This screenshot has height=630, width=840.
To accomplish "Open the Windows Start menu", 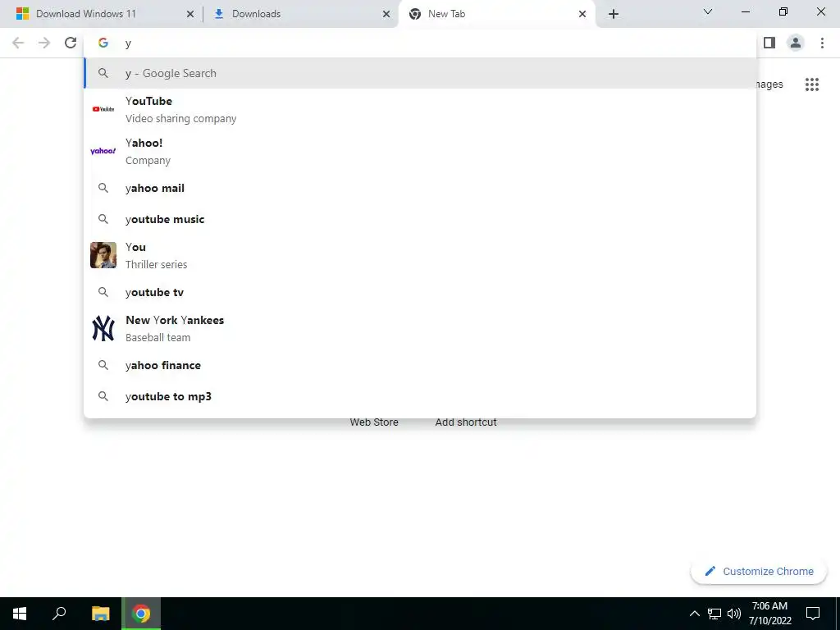I will coord(20,614).
